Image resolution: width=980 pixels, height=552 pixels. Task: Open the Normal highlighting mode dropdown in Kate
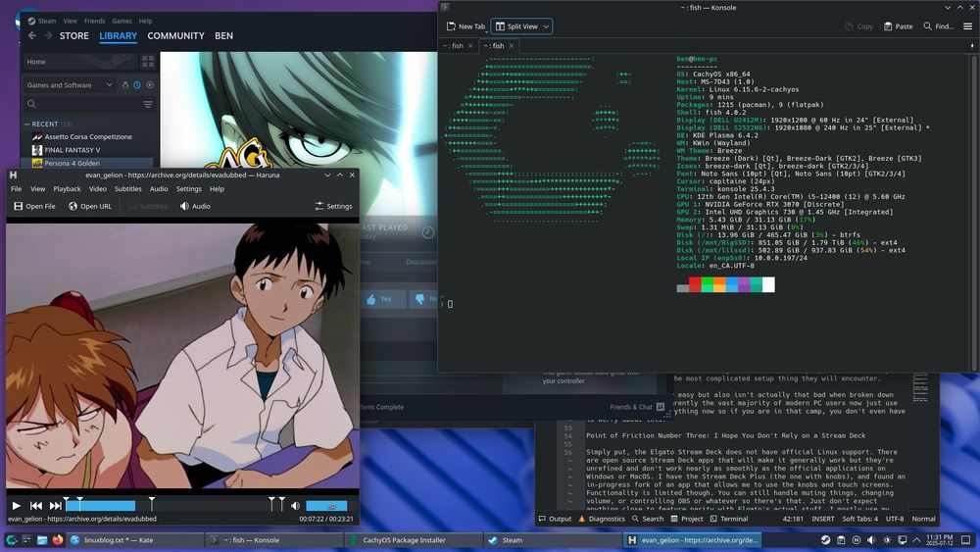tap(923, 519)
